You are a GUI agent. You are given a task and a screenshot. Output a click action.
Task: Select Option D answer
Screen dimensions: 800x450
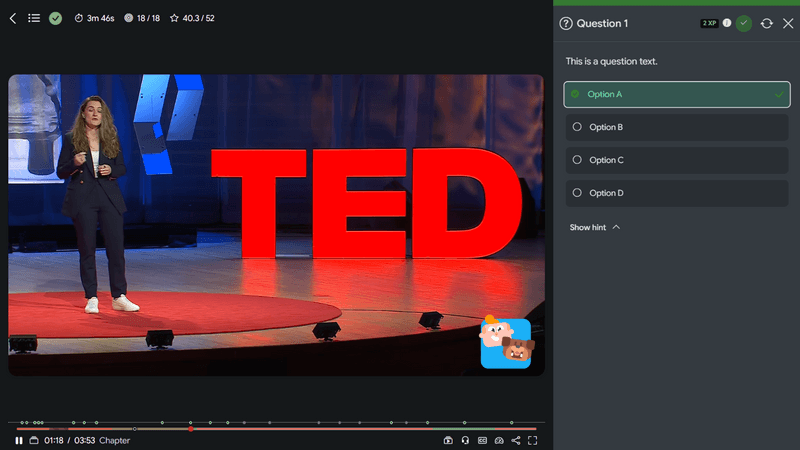[x=677, y=193]
